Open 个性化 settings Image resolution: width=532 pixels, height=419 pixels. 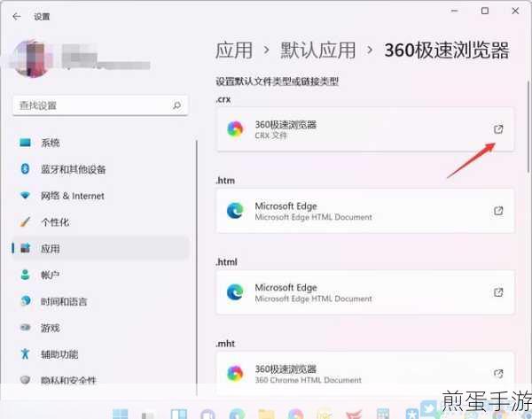click(100, 222)
